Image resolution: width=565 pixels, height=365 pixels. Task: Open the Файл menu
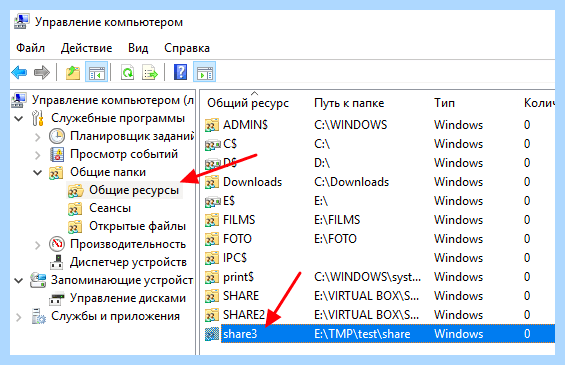click(31, 48)
